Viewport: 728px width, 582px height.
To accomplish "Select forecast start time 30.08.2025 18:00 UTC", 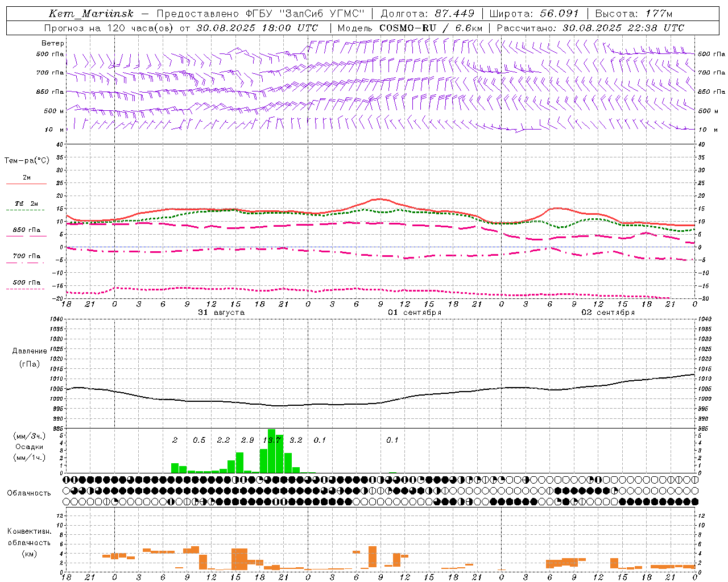I will click(x=258, y=28).
